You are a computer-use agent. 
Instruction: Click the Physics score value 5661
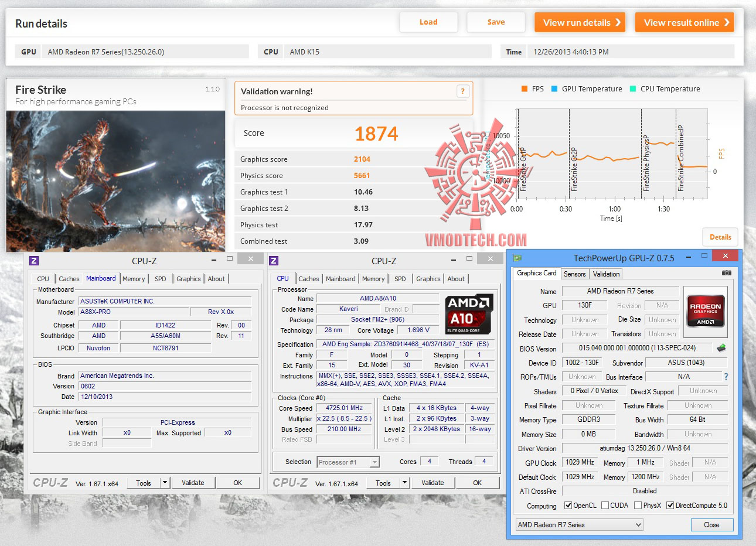click(x=362, y=175)
